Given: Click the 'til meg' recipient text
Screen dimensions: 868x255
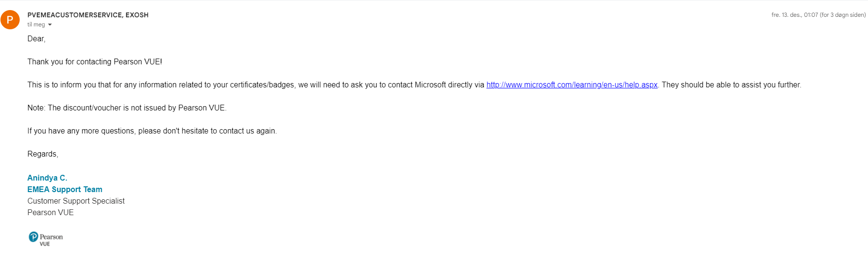Looking at the screenshot, I should pos(36,24).
